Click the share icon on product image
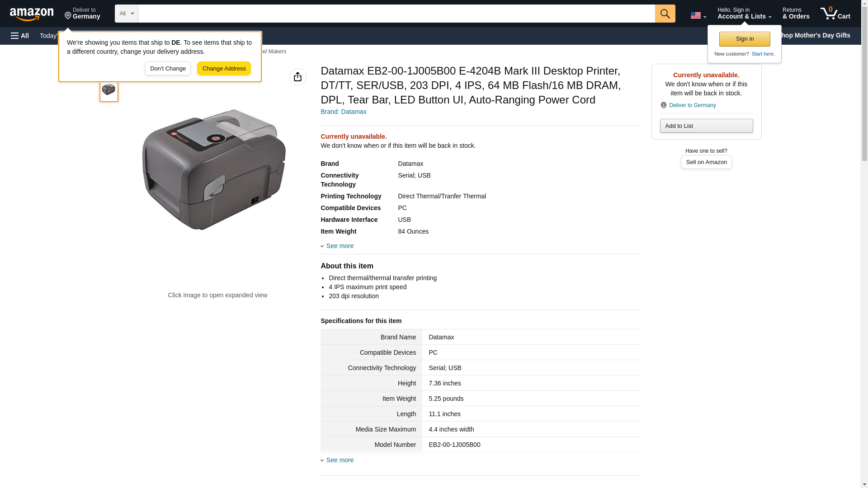The width and height of the screenshot is (868, 488). coord(297,77)
